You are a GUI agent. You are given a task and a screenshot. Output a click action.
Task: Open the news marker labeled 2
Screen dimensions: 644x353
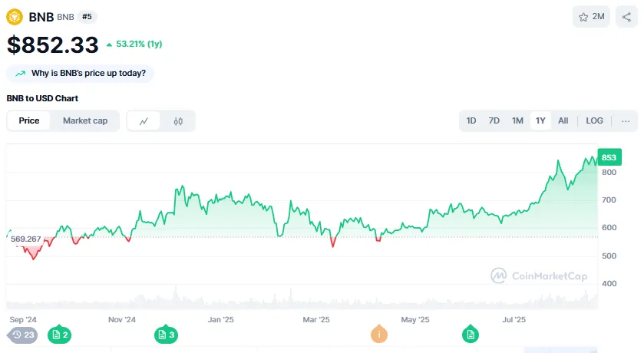point(59,335)
